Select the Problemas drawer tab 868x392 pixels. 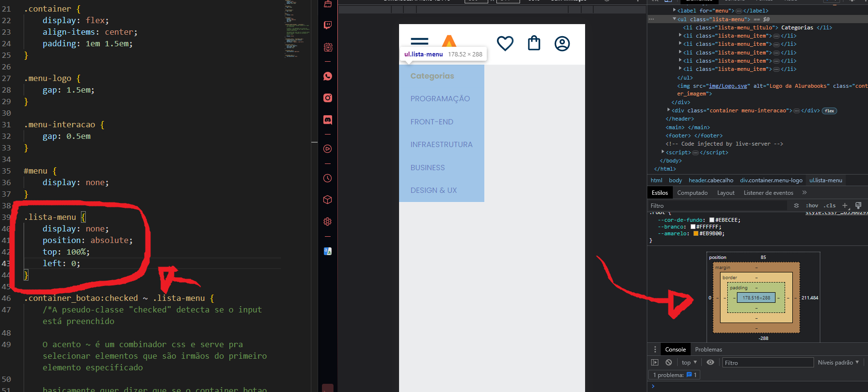(x=708, y=350)
